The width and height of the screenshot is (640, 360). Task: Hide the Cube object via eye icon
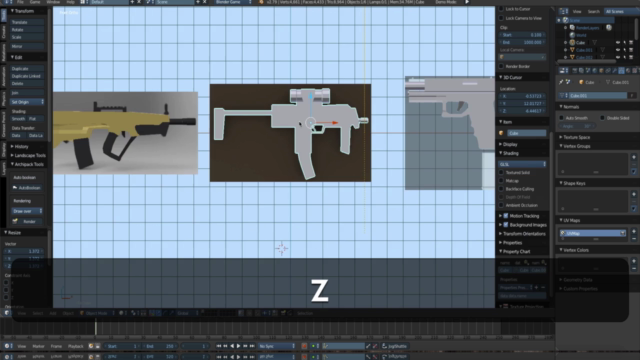pyautogui.click(x=618, y=42)
